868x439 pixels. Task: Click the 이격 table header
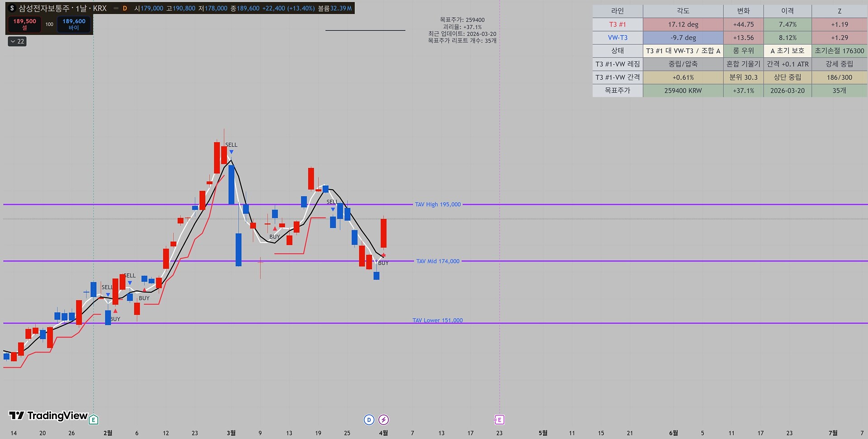788,11
